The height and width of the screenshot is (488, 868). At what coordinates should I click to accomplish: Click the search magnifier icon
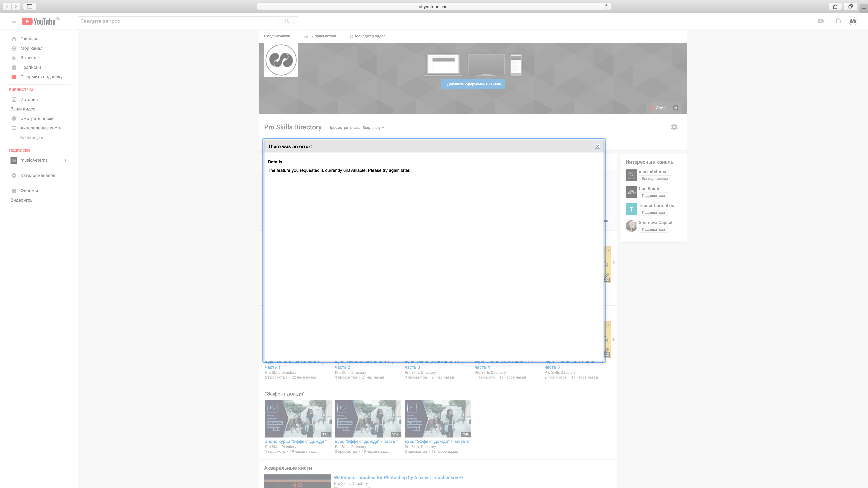click(x=287, y=21)
